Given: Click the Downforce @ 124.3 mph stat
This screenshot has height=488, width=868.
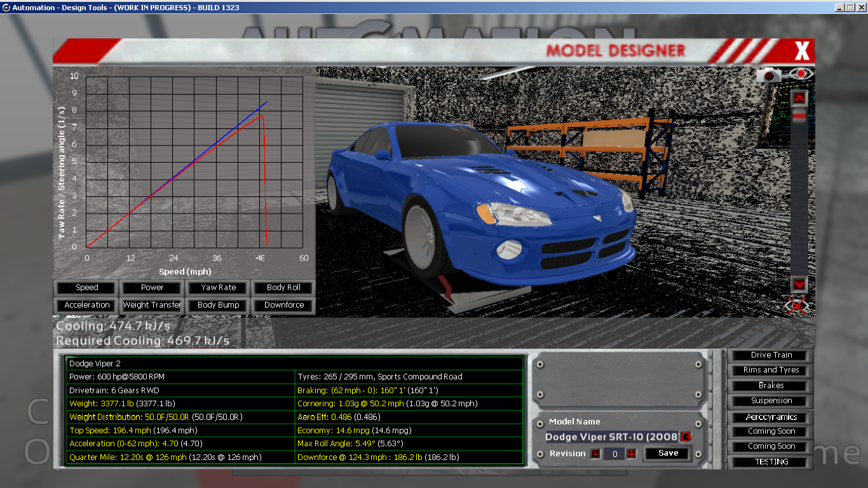Looking at the screenshot, I should pyautogui.click(x=409, y=457).
